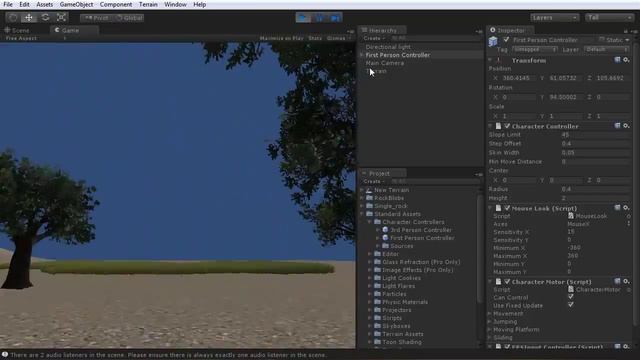Open the Transform help book icon
The width and height of the screenshot is (640, 360).
tap(617, 60)
